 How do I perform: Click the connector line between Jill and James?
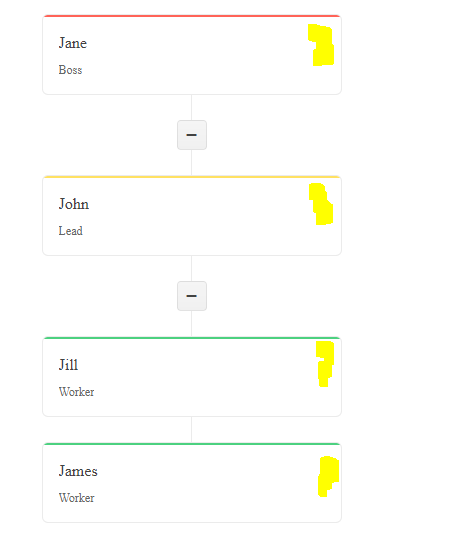point(191,430)
